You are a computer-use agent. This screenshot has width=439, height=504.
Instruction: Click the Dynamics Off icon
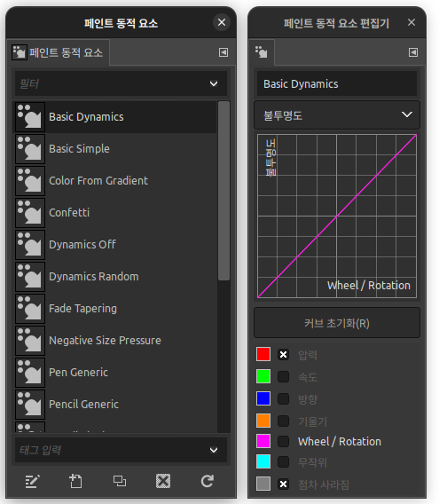[x=30, y=245]
